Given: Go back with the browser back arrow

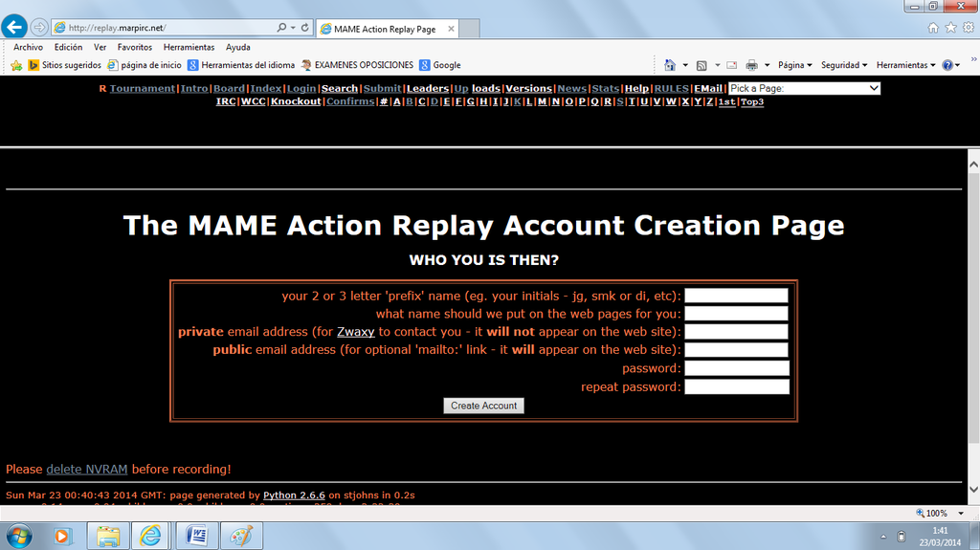Looking at the screenshot, I should [14, 27].
